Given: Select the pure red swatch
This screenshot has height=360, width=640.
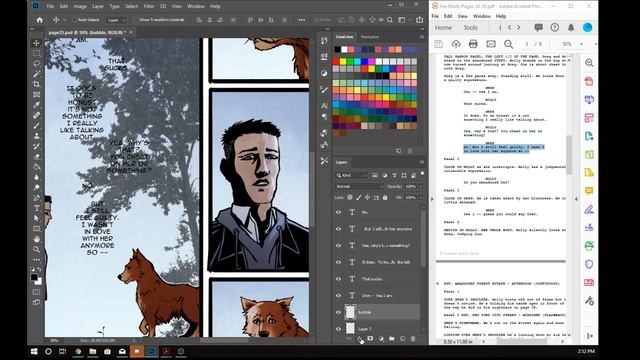Looking at the screenshot, I should [x=336, y=62].
